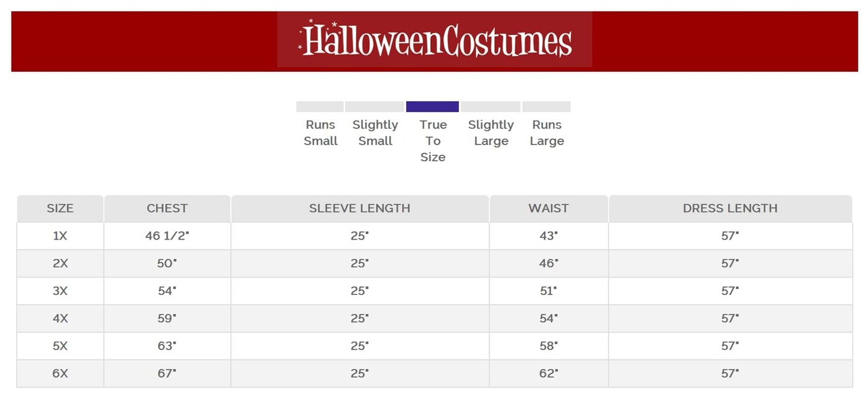
Task: Click the Slightly Large fit label
Action: click(x=491, y=132)
